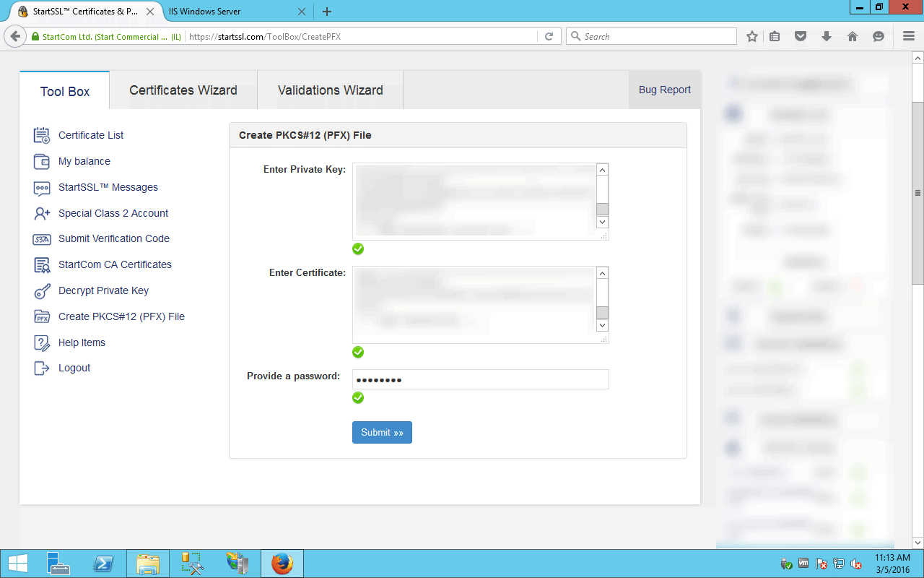The height and width of the screenshot is (578, 924).
Task: Click Create PKCS#12 (PFX) File link
Action: pos(121,316)
